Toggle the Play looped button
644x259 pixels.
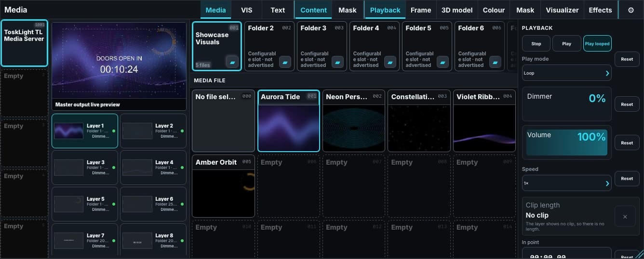(597, 43)
